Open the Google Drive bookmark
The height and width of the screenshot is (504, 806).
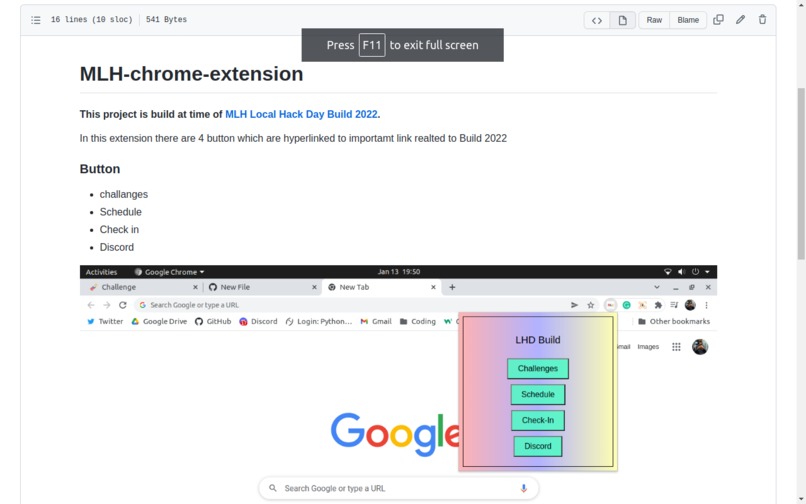159,321
